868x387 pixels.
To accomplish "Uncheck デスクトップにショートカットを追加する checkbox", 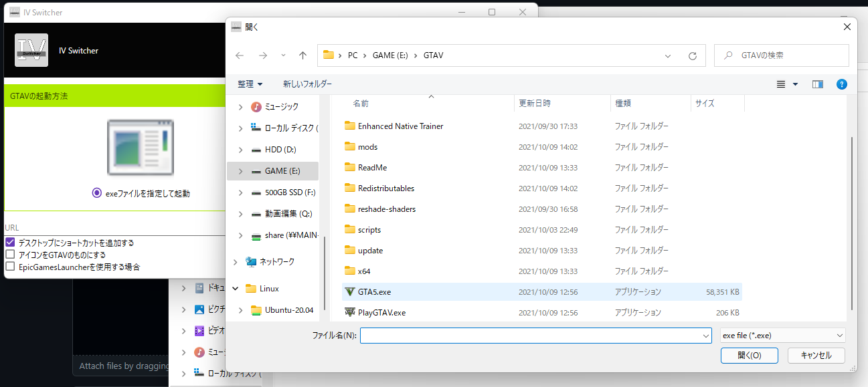I will click(x=10, y=243).
